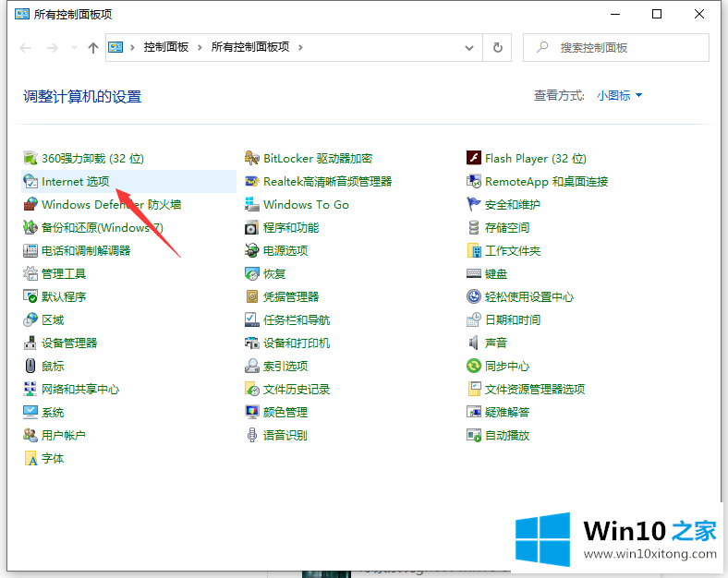This screenshot has height=578, width=728.
Task: Open the 工作文件夹 link
Action: (x=513, y=251)
